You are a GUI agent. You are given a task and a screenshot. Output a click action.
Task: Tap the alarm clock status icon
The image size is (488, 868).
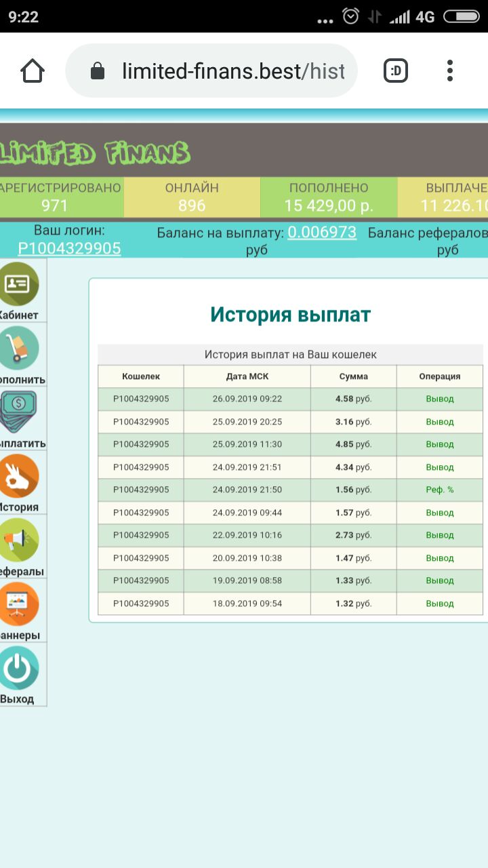pyautogui.click(x=350, y=16)
